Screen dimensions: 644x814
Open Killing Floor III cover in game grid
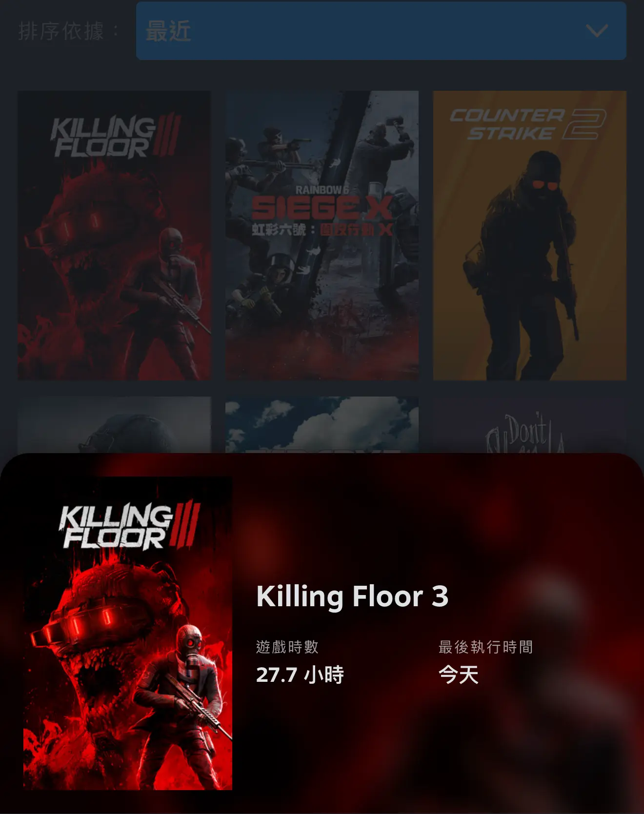point(114,235)
